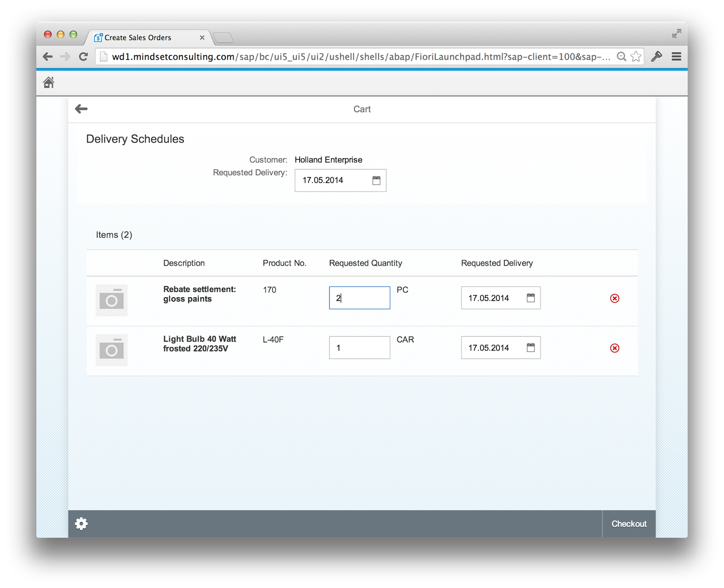This screenshot has width=724, height=588.
Task: Delete the gloss paints item with red X
Action: pos(614,299)
